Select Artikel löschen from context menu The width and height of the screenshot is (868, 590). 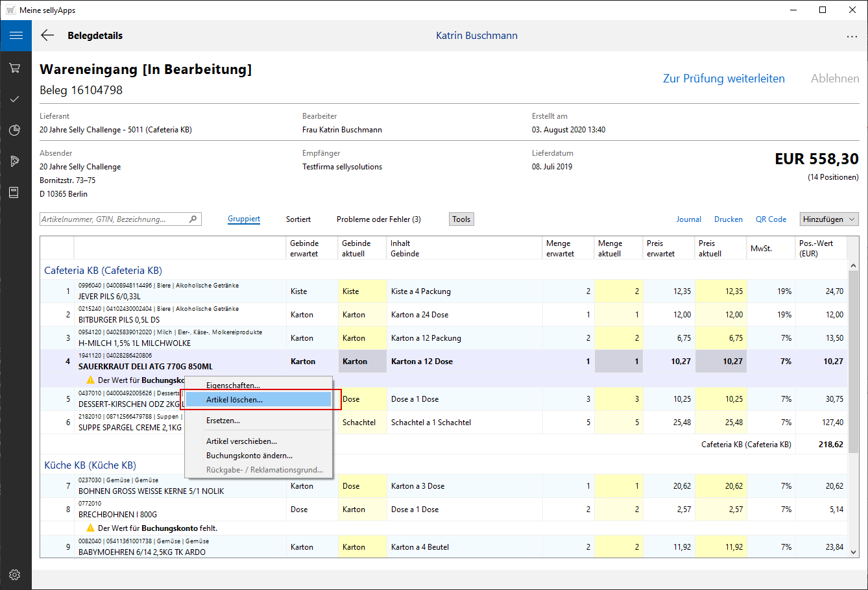234,400
